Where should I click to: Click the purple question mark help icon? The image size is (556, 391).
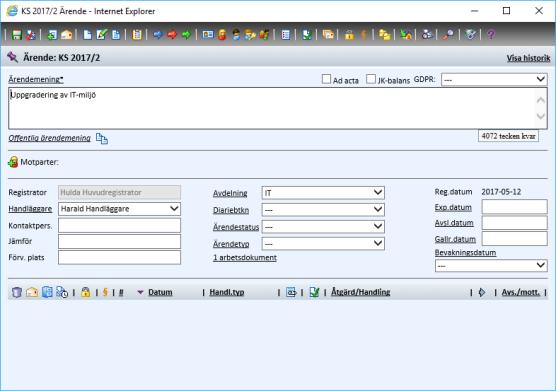[x=491, y=35]
